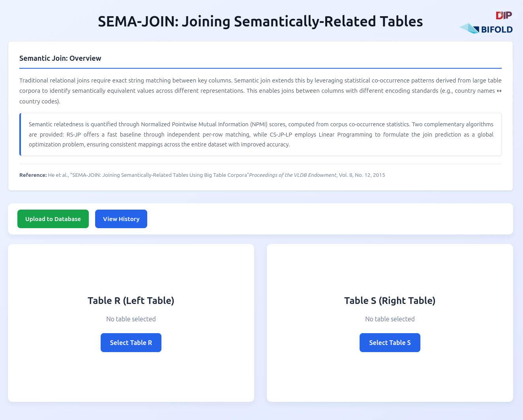The width and height of the screenshot is (523, 420).
Task: Click the traditional relational joins paragraph
Action: 261,90
